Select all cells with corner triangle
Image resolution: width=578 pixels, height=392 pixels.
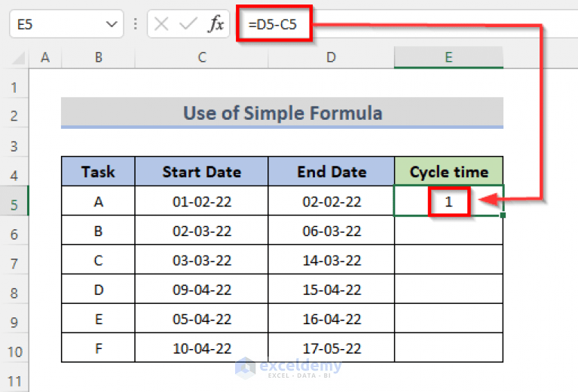click(x=17, y=57)
